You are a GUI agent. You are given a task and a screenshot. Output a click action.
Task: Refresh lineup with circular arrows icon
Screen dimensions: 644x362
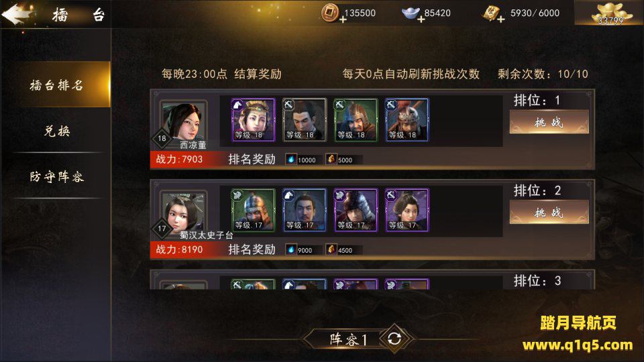pyautogui.click(x=394, y=339)
